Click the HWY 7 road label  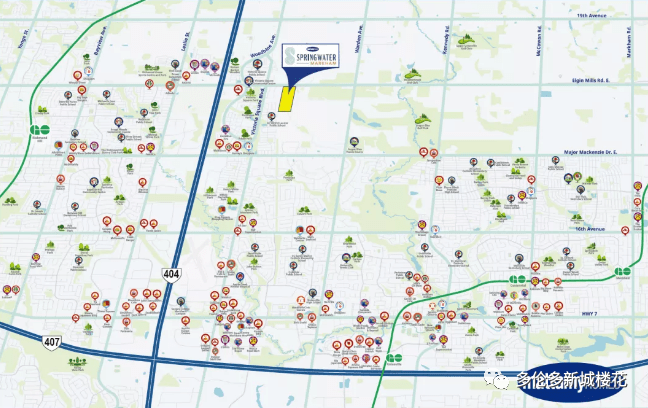(589, 314)
